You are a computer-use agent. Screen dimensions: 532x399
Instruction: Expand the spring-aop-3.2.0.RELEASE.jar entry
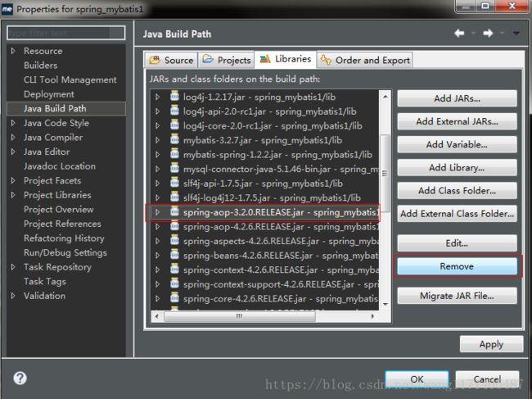click(157, 212)
